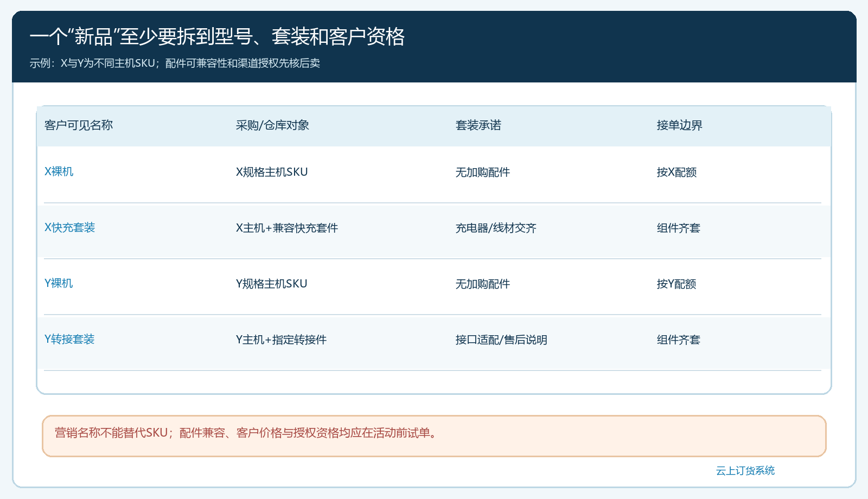868x499 pixels.
Task: Select the Y规格主机SKU cell
Action: click(x=272, y=284)
